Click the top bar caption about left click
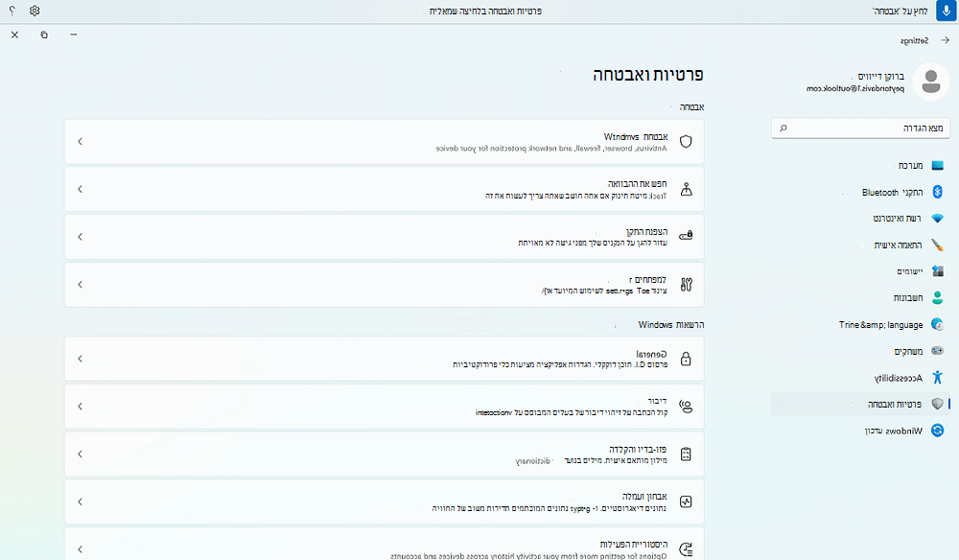 point(485,11)
